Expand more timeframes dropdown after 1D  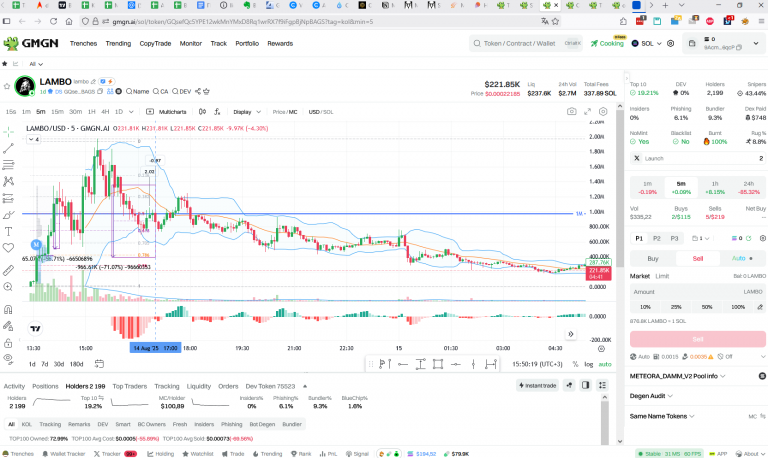click(131, 112)
